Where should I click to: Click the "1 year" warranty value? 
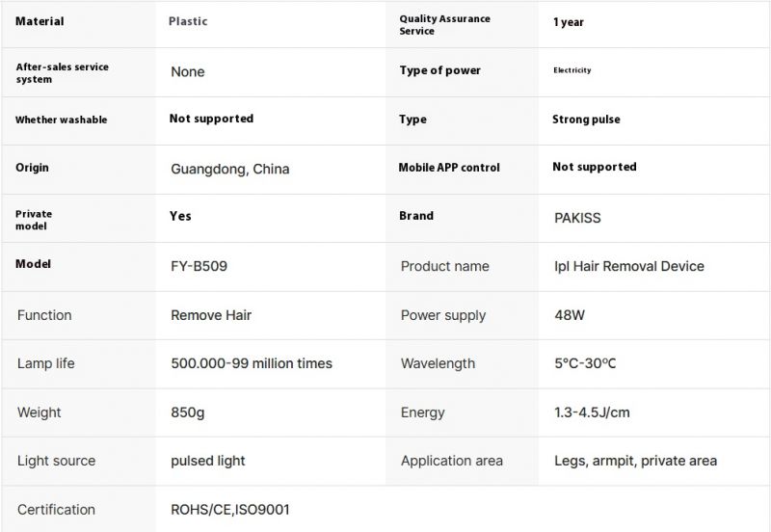click(568, 22)
